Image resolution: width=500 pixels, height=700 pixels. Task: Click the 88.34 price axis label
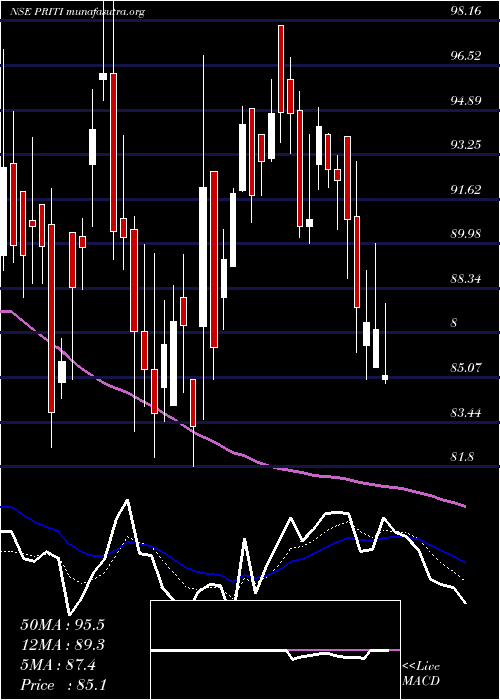coord(466,279)
